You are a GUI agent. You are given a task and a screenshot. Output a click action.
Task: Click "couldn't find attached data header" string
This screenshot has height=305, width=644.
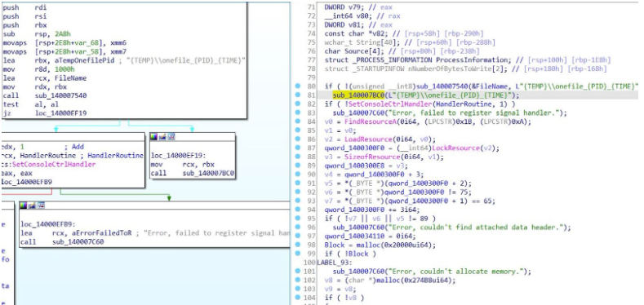point(477,228)
